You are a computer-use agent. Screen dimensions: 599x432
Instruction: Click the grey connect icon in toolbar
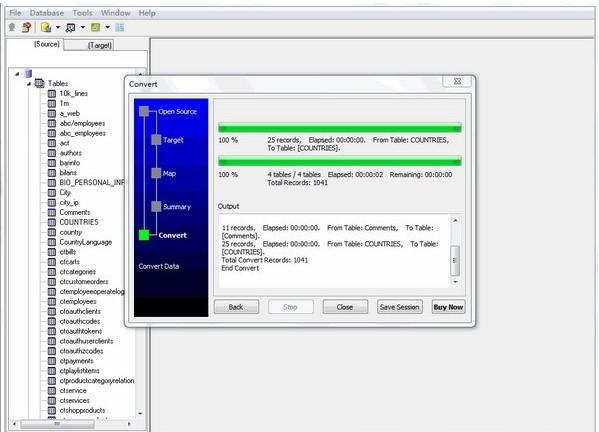12,27
